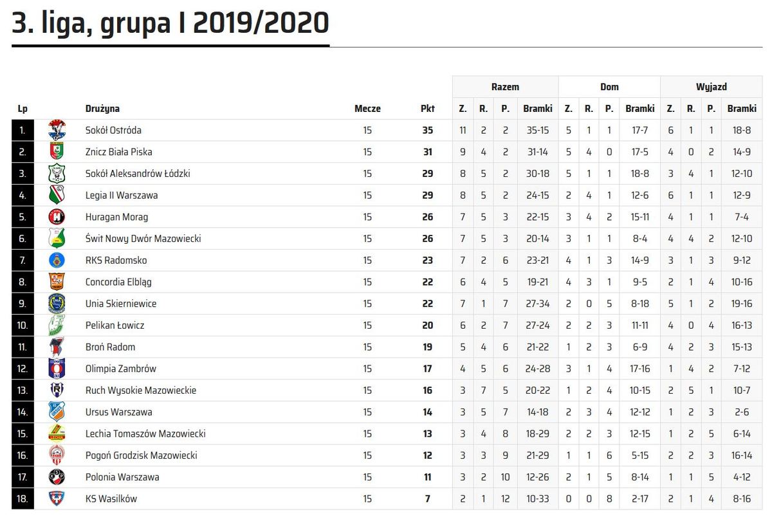Viewport: 772px width, 532px height.
Task: Select the Broń Radom team crest
Action: pos(57,347)
